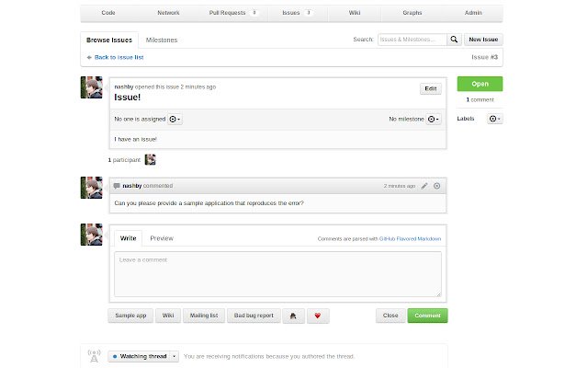
Task: Open the GitHub Flavored Markdown link
Action: (410, 239)
